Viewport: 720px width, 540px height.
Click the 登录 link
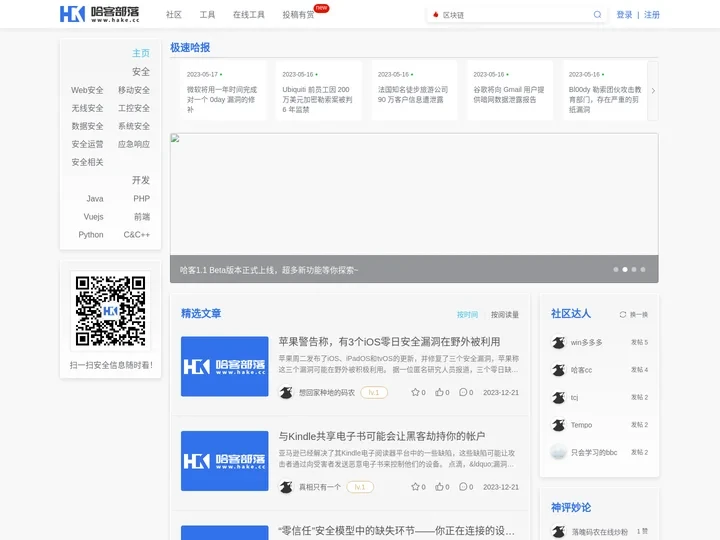(624, 15)
